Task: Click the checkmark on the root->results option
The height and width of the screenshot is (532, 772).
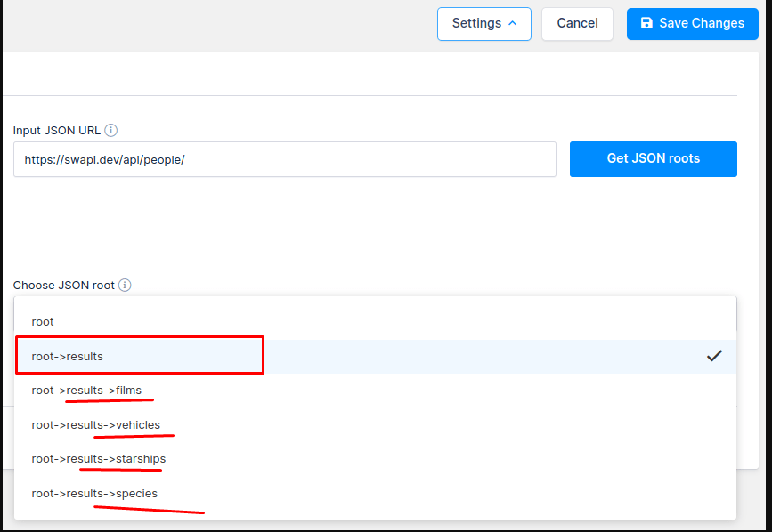Action: 713,356
